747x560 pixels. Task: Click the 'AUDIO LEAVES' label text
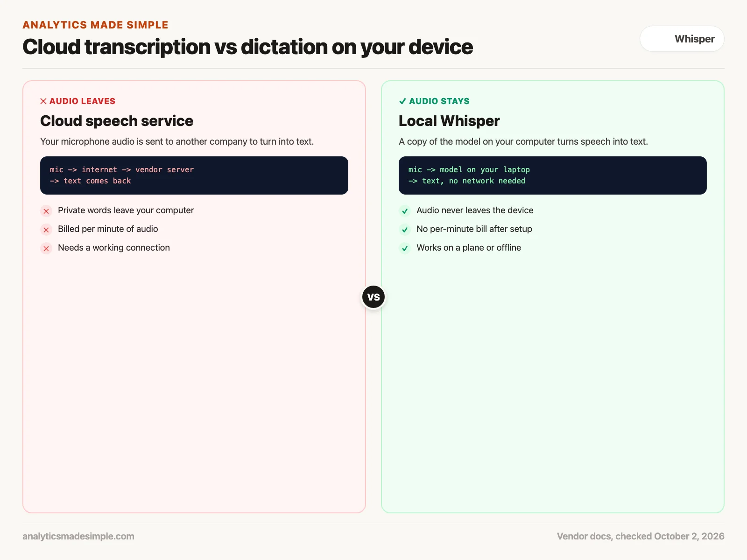tap(82, 101)
